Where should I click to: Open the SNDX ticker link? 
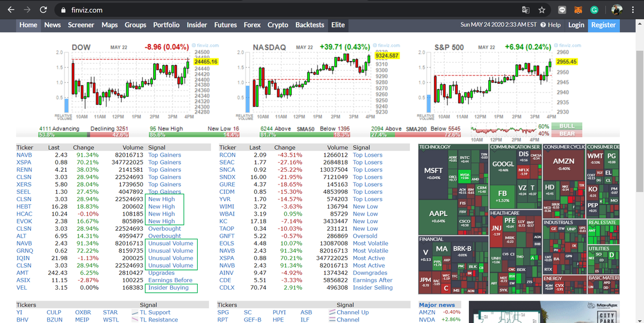(x=227, y=177)
